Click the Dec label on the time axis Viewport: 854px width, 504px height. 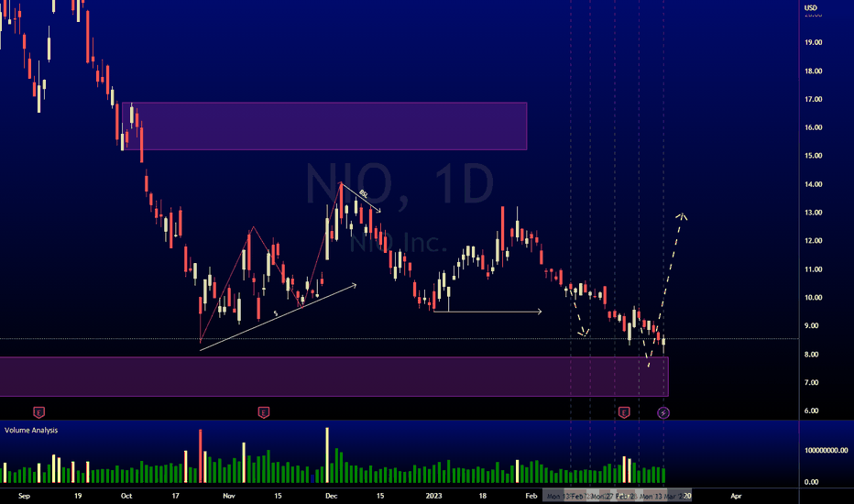(331, 496)
